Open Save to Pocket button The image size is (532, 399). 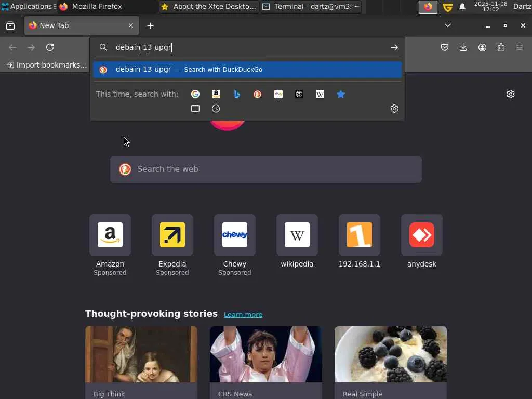click(445, 47)
